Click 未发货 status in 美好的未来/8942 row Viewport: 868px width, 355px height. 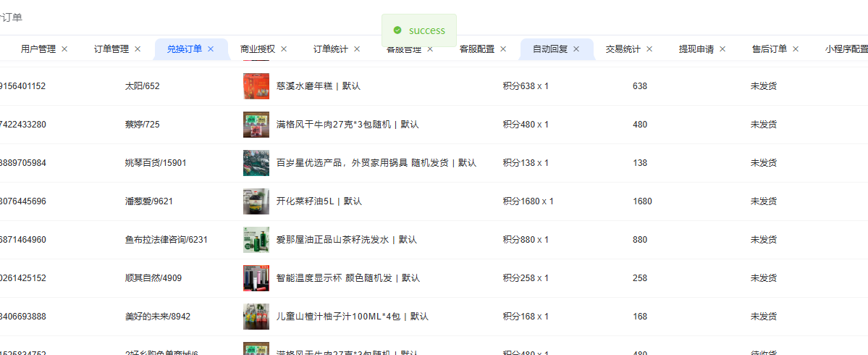[x=763, y=317]
